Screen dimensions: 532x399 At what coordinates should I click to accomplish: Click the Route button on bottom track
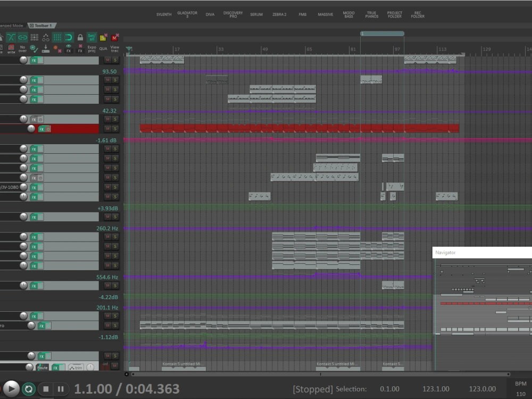point(43,368)
